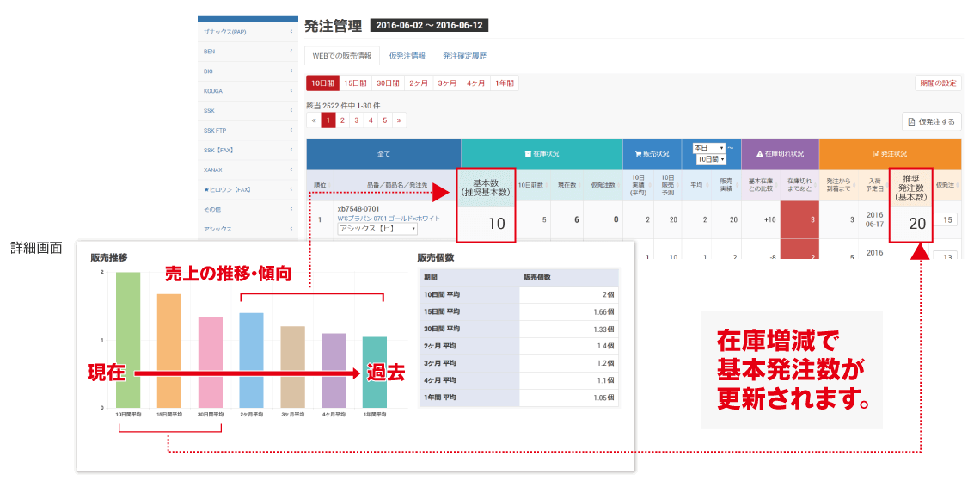Switch to the WEBでの販売情報 tab

click(341, 56)
